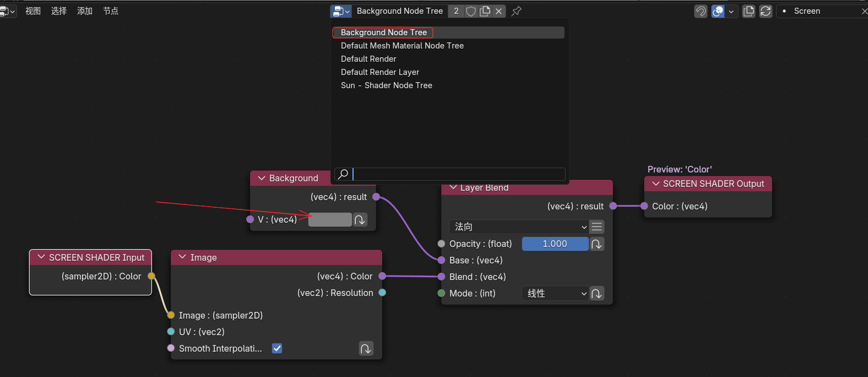The height and width of the screenshot is (377, 868).
Task: Open the 添加 menu
Action: (x=85, y=11)
